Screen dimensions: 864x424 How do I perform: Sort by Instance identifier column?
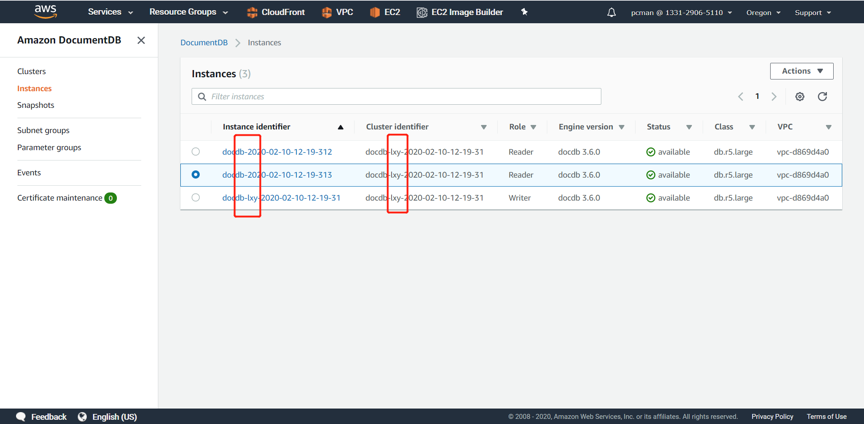pos(257,127)
